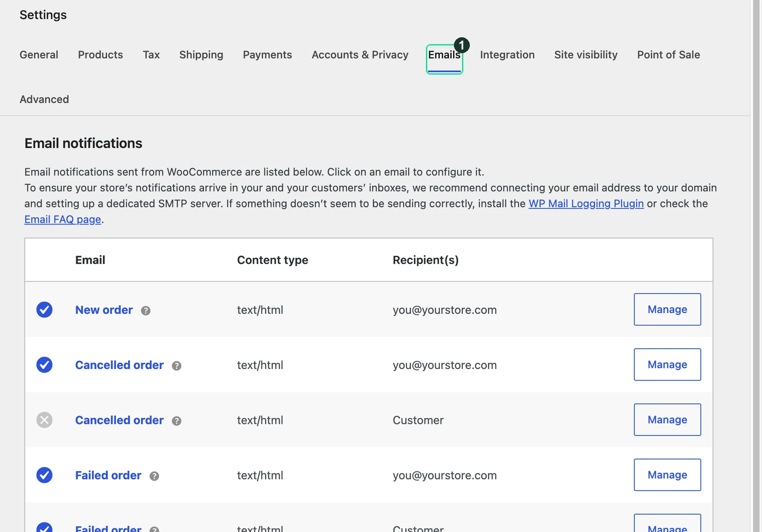This screenshot has height=532, width=762.
Task: Select the Shipping tab
Action: coord(201,55)
